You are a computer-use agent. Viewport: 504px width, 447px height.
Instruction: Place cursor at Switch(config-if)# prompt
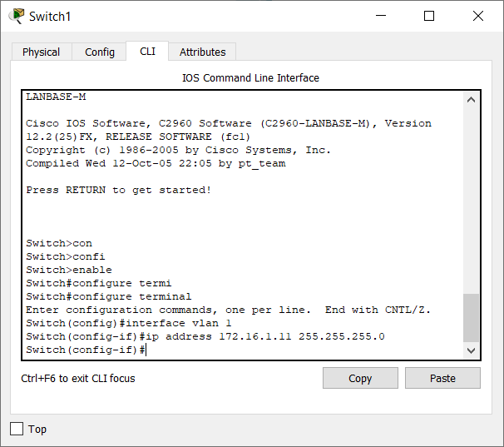pos(86,350)
